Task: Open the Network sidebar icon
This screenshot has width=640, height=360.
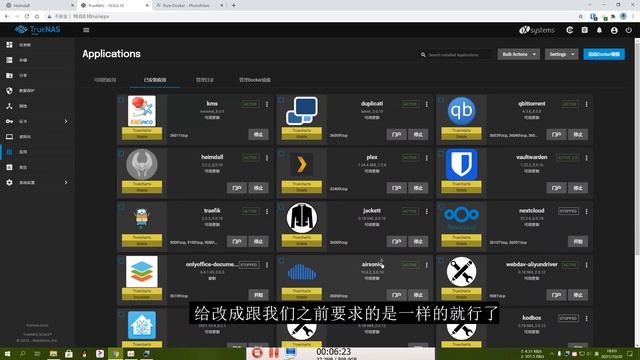Action: (9, 106)
